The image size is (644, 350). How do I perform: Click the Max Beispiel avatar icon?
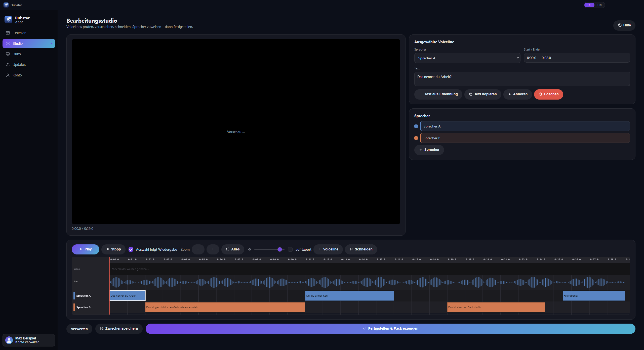pyautogui.click(x=9, y=340)
